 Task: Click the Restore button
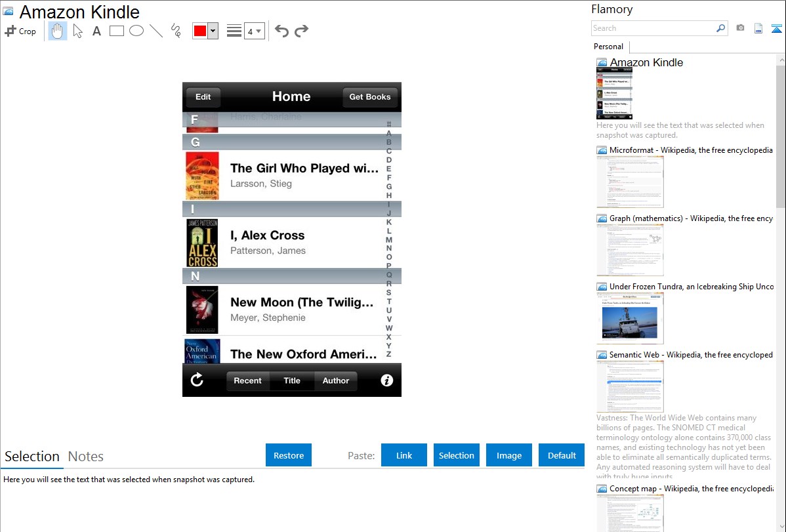click(x=289, y=455)
